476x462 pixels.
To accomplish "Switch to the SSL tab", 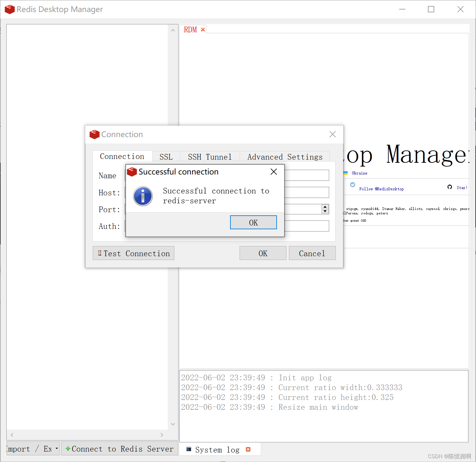I will [x=166, y=157].
